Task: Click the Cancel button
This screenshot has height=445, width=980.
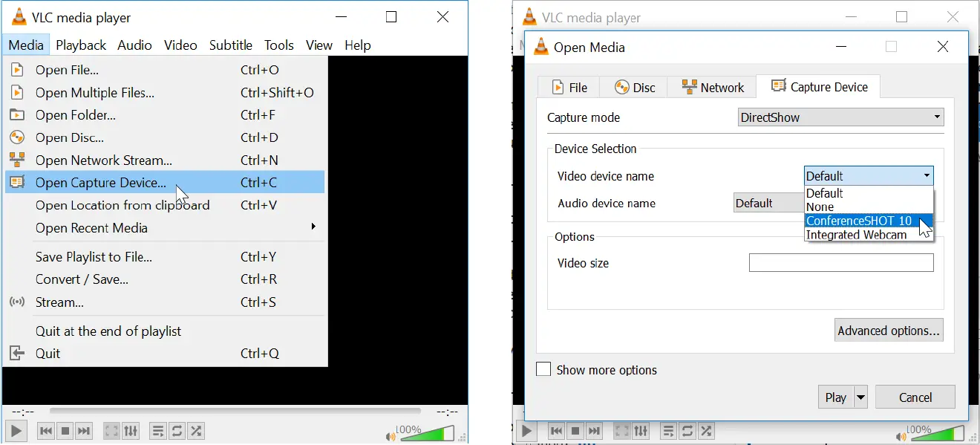Action: coord(915,397)
